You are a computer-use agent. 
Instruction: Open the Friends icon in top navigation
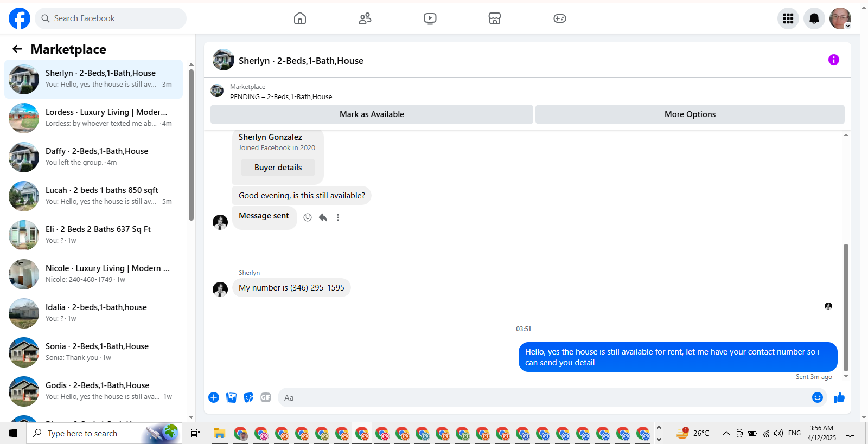[x=365, y=18]
